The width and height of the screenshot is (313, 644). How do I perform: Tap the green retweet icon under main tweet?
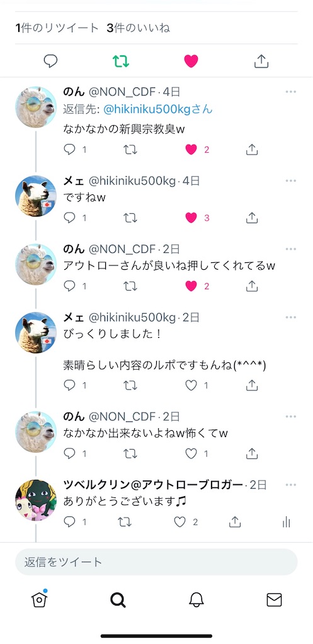click(121, 61)
